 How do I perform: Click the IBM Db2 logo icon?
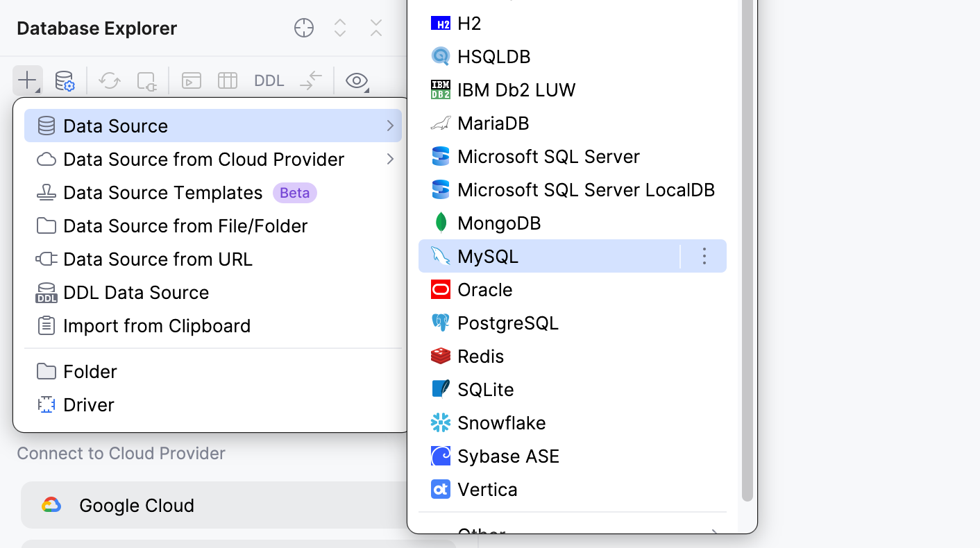click(441, 89)
